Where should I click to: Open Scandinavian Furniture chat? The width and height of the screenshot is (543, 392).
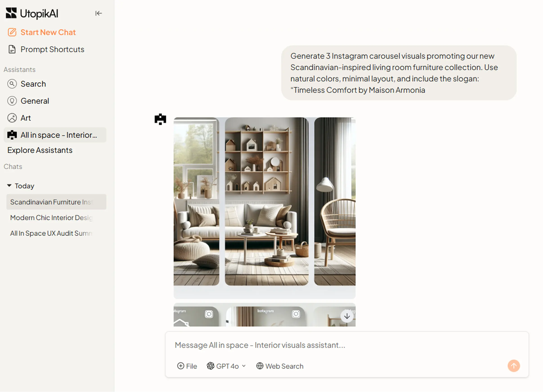pos(51,202)
